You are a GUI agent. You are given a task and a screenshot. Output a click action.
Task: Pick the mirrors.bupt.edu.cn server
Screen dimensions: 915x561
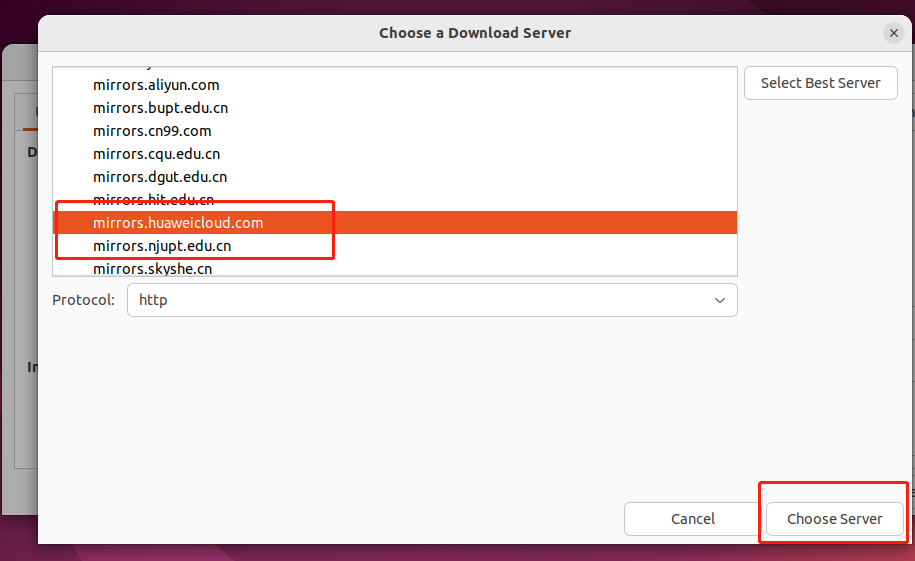(x=161, y=108)
